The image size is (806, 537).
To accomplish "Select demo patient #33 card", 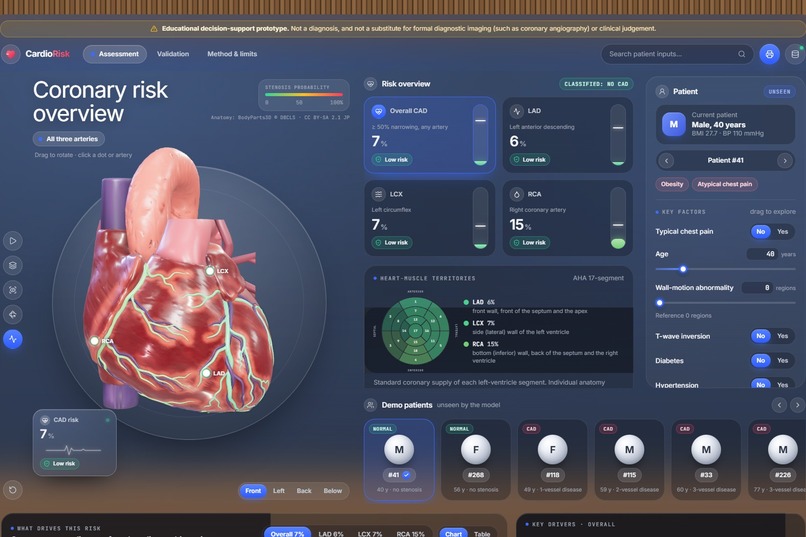I will (x=706, y=459).
